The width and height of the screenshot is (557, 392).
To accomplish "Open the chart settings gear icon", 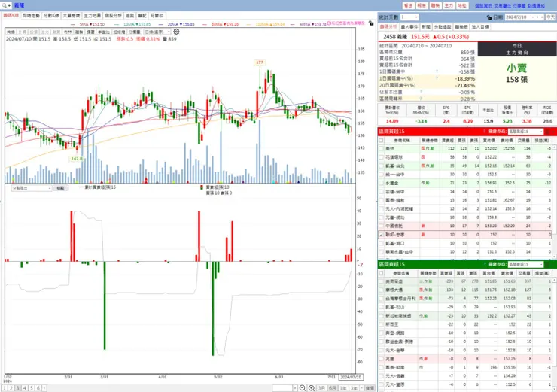I will click(x=176, y=32).
